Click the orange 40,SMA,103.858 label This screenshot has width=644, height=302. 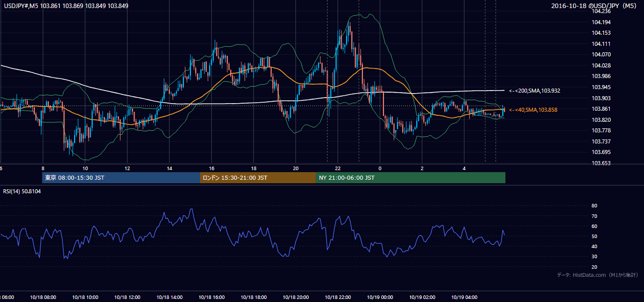533,109
